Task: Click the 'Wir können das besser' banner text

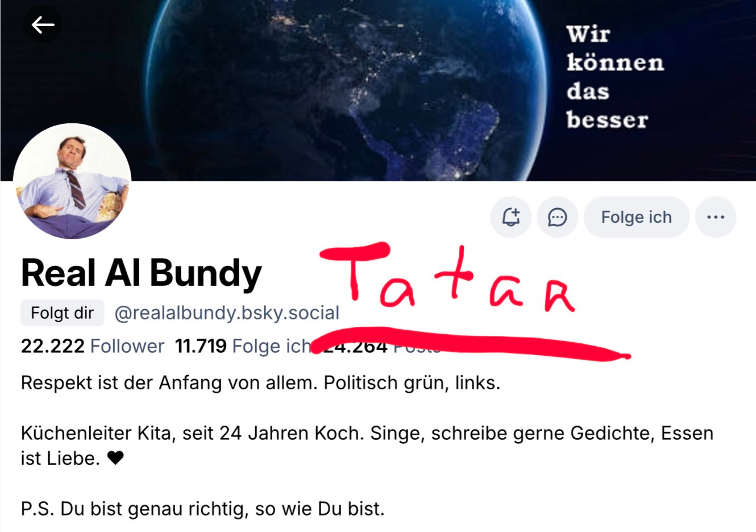Action: pos(615,77)
